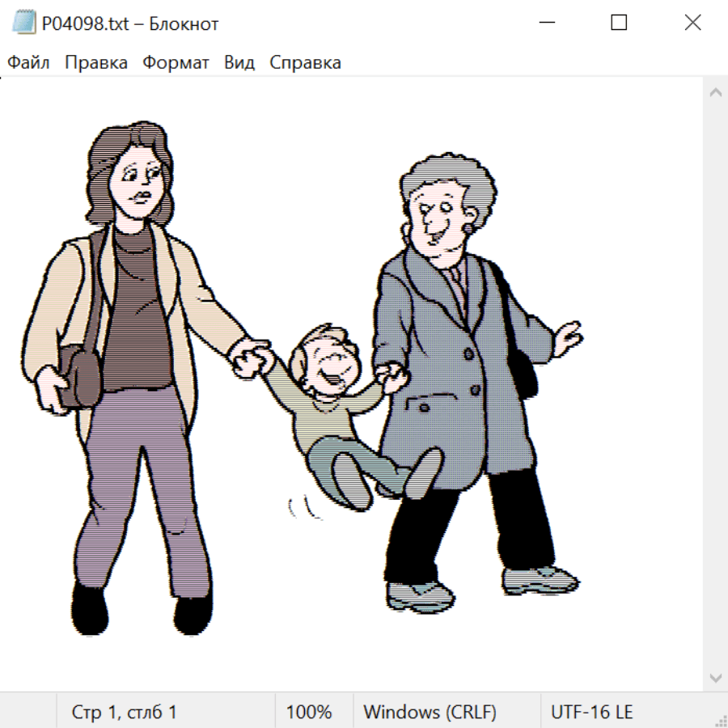This screenshot has height=728, width=728.
Task: Click the UTF-16 LE encoding indicator
Action: click(591, 713)
